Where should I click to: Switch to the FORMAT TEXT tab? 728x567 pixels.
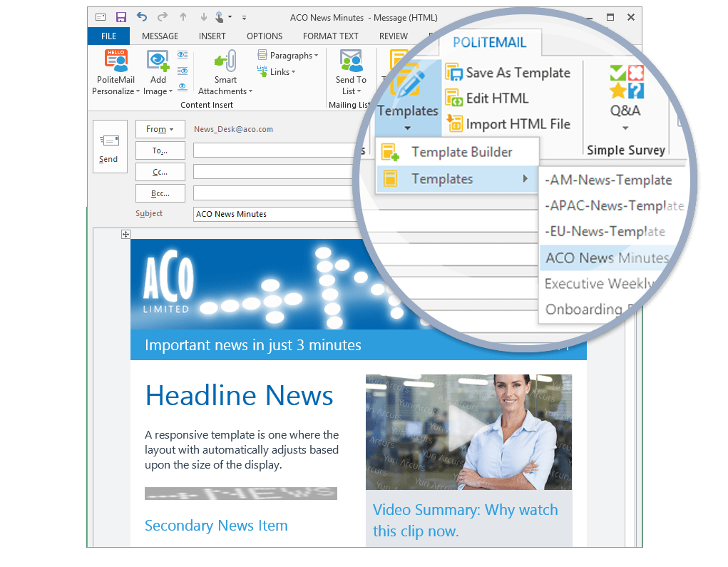(330, 36)
